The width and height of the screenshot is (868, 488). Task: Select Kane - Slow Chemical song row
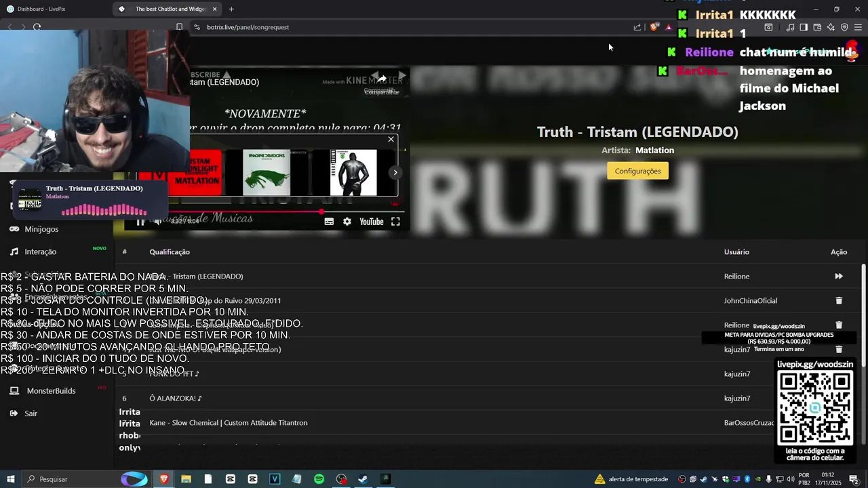[x=488, y=422]
